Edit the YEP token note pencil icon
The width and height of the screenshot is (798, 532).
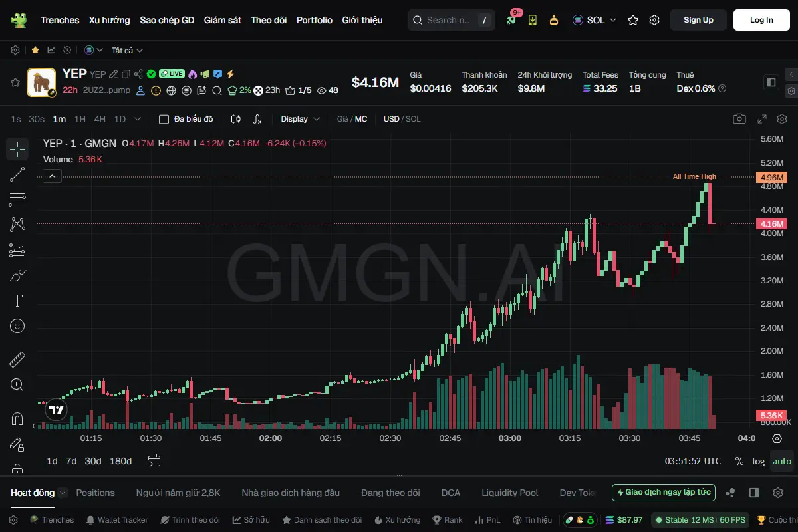click(113, 74)
